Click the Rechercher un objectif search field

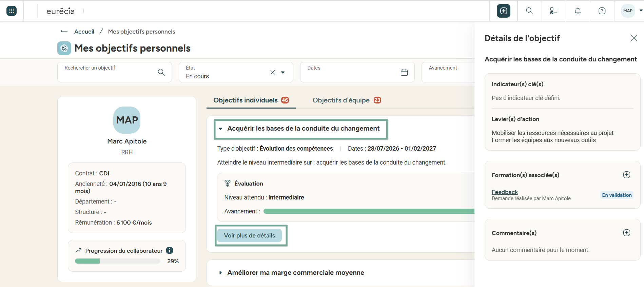(x=115, y=72)
